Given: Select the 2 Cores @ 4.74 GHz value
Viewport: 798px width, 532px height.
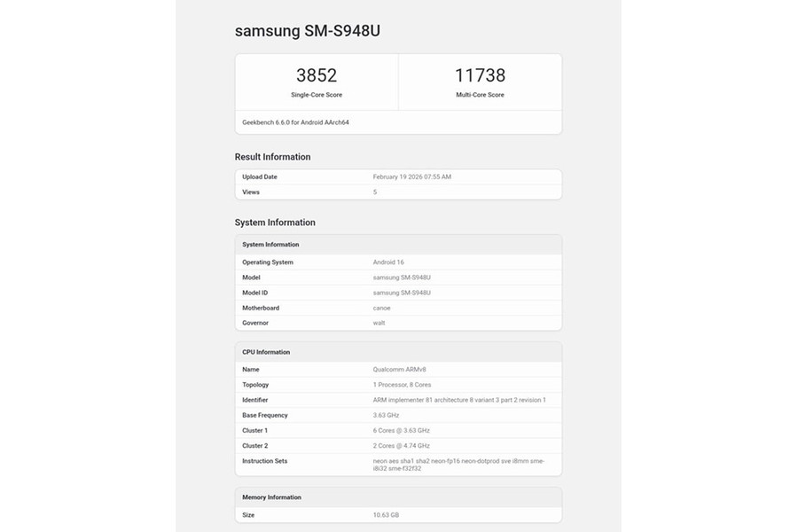Looking at the screenshot, I should pyautogui.click(x=402, y=446).
